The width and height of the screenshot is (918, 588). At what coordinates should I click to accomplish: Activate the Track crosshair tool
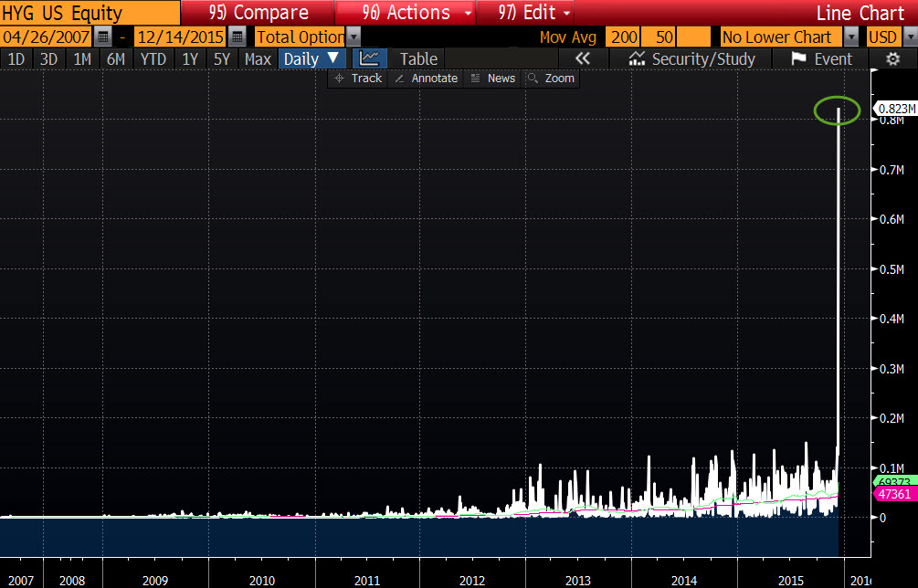point(357,79)
